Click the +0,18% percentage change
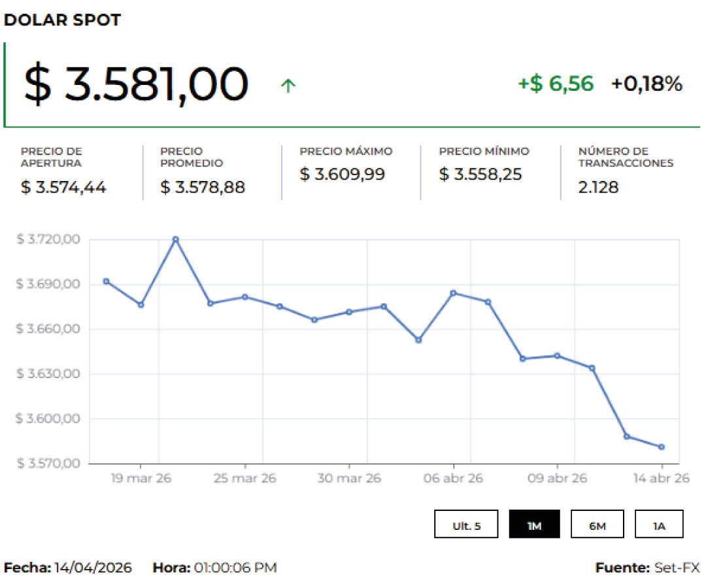The width and height of the screenshot is (706, 588). 647,84
